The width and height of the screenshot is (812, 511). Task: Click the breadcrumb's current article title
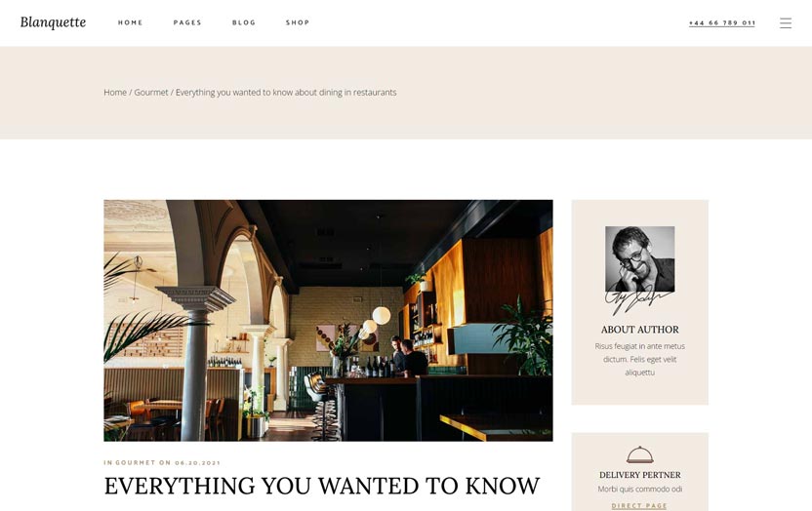click(x=286, y=92)
